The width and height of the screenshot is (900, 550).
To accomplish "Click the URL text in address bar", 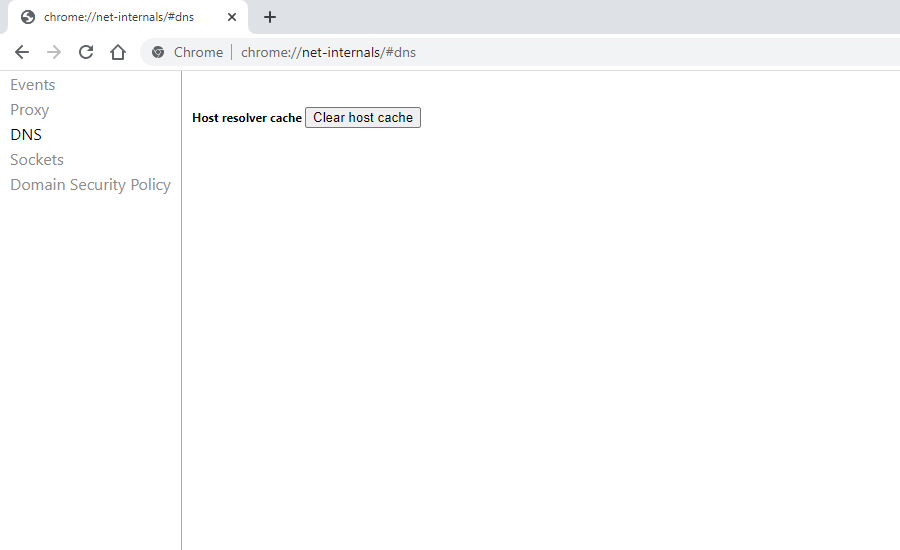I will (328, 52).
